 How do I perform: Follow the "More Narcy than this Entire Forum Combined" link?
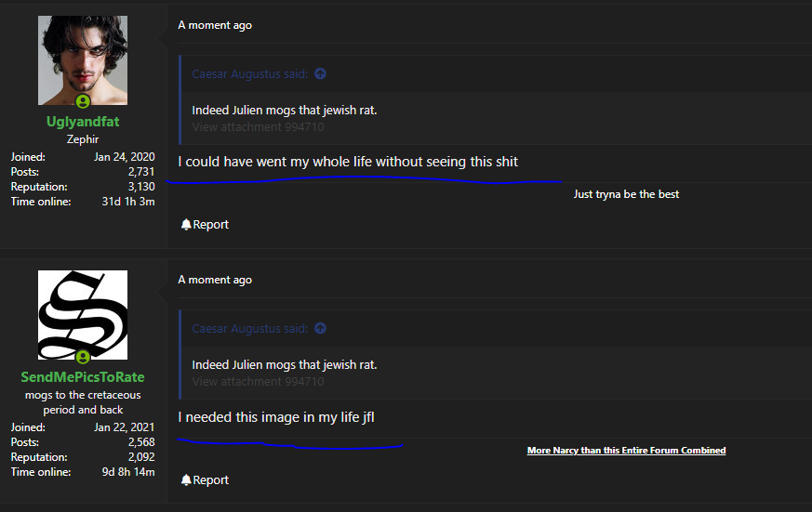tap(626, 451)
